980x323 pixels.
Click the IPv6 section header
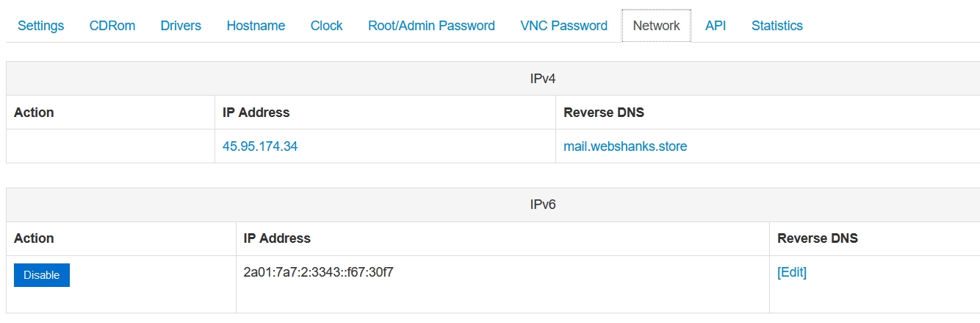click(543, 205)
